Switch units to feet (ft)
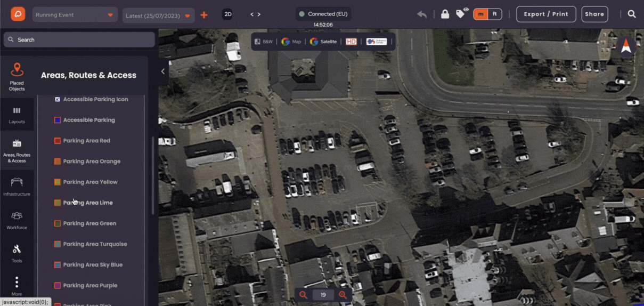644x306 pixels. (495, 14)
